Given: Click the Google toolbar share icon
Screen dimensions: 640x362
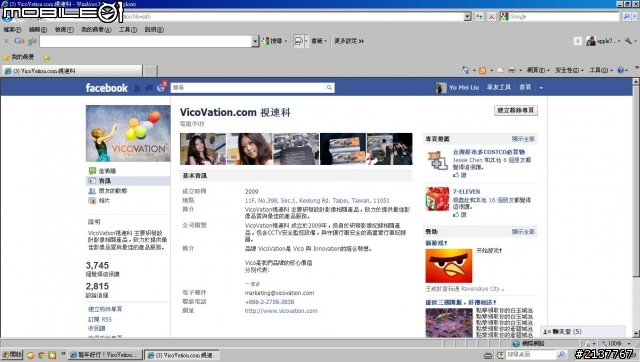Looking at the screenshot, I should click(298, 41).
